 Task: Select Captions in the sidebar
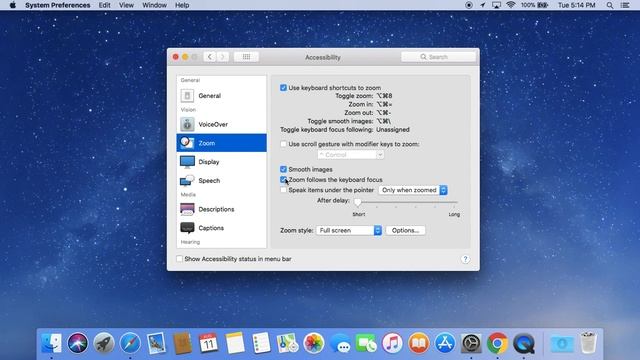click(x=221, y=228)
